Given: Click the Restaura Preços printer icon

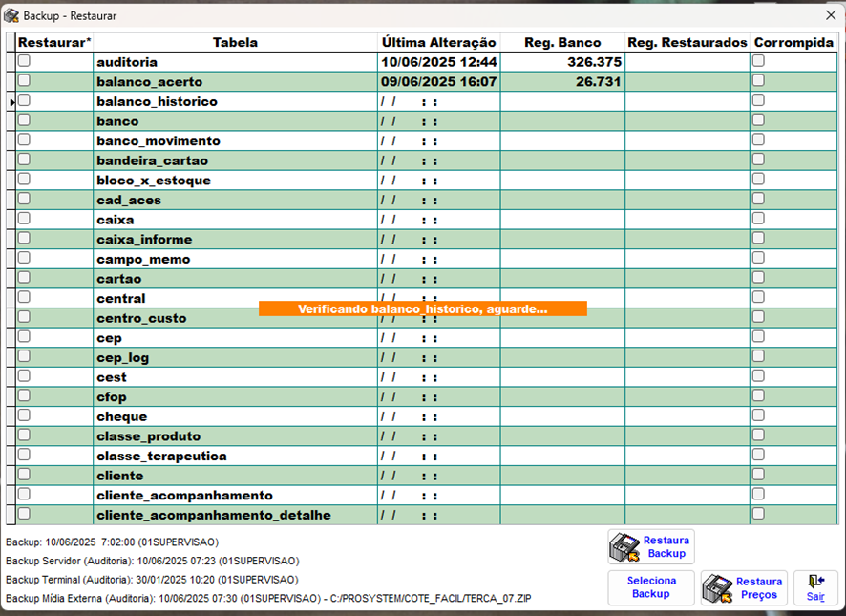Looking at the screenshot, I should [718, 588].
